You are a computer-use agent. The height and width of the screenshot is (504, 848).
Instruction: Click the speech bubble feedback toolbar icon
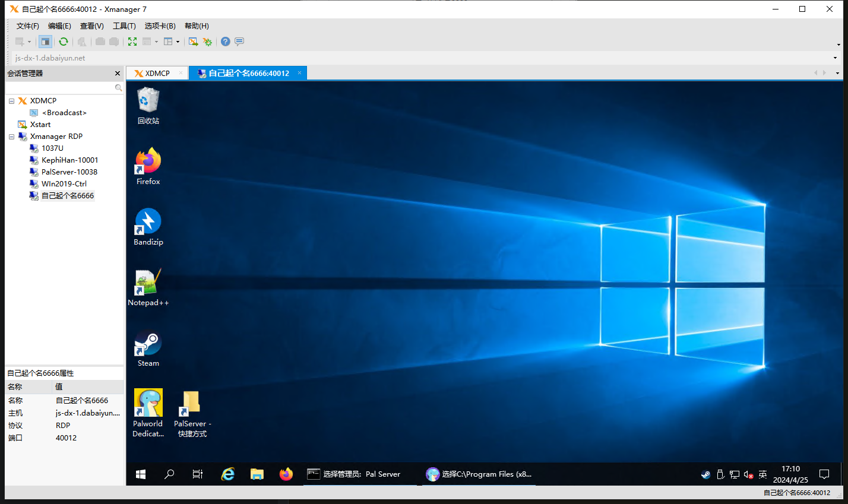click(x=239, y=42)
